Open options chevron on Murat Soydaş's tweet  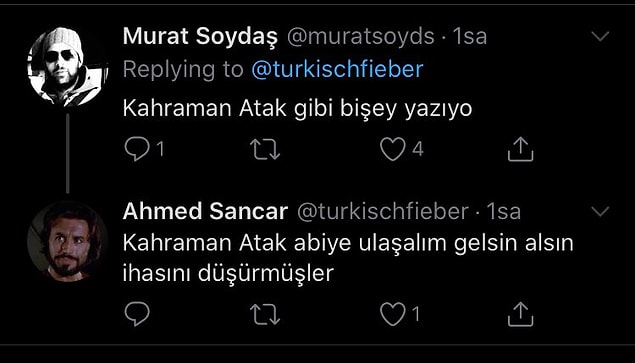coord(600,36)
